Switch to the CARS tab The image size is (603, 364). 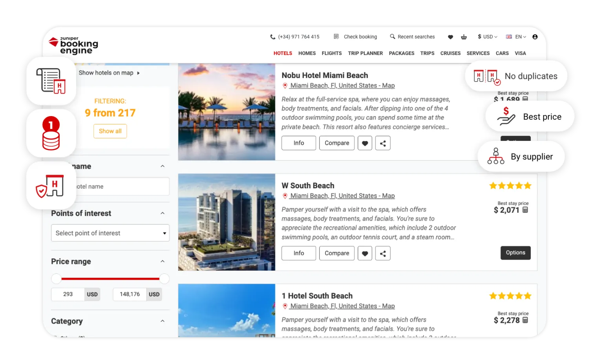502,53
